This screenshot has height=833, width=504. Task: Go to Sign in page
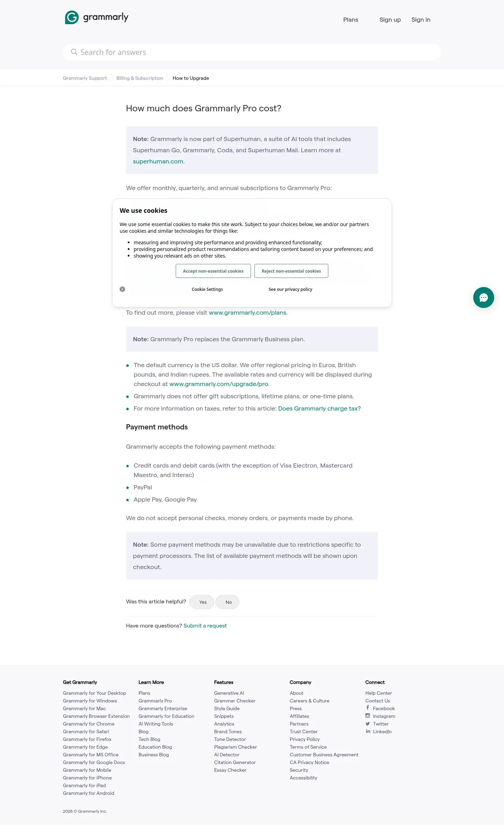421,20
